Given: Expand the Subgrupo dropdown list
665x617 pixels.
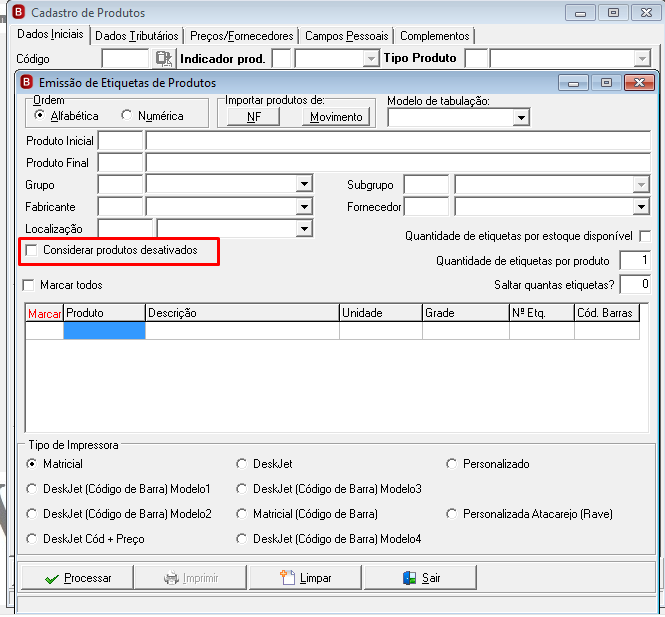Looking at the screenshot, I should [641, 184].
